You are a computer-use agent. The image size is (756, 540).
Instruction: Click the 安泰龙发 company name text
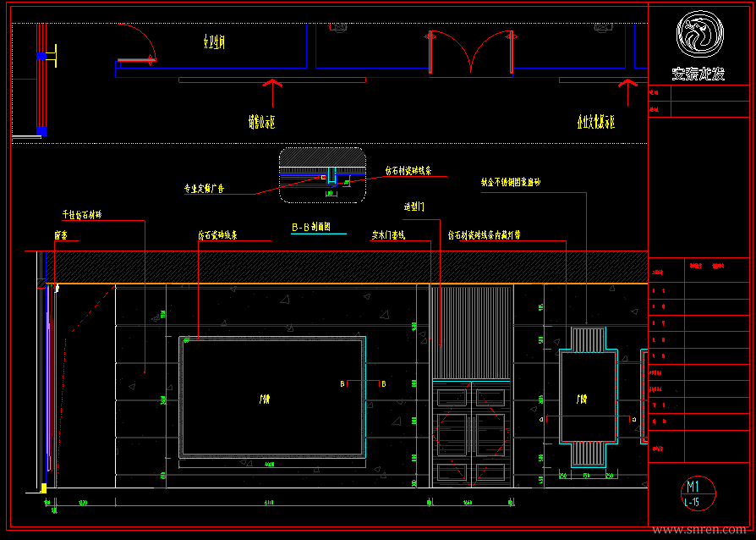(x=698, y=74)
